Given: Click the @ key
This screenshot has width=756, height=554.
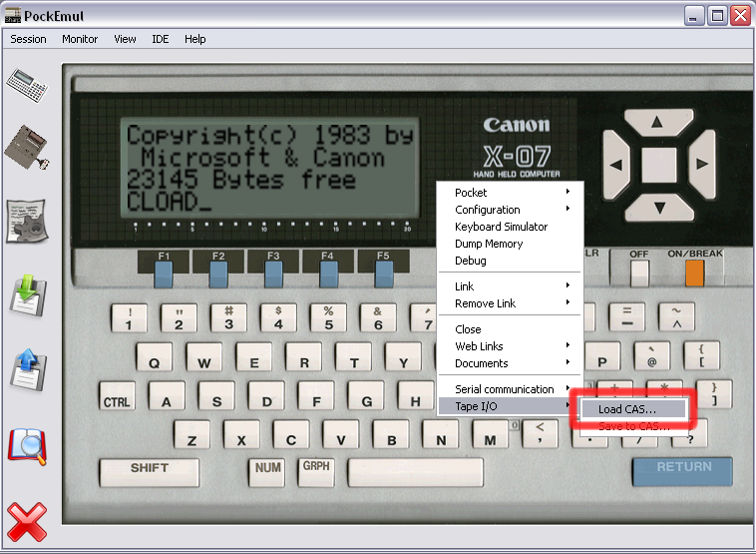Looking at the screenshot, I should click(x=652, y=356).
